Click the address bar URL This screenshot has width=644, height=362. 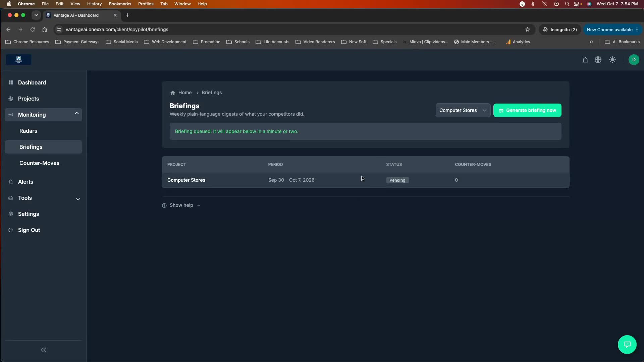[117, 29]
